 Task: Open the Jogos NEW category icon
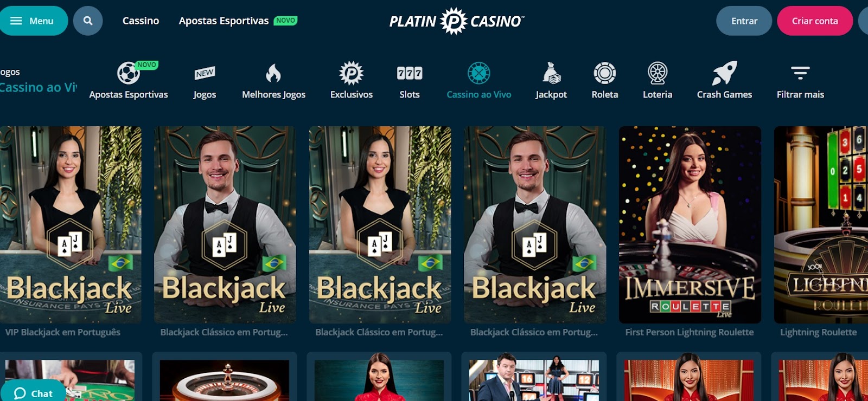click(205, 73)
